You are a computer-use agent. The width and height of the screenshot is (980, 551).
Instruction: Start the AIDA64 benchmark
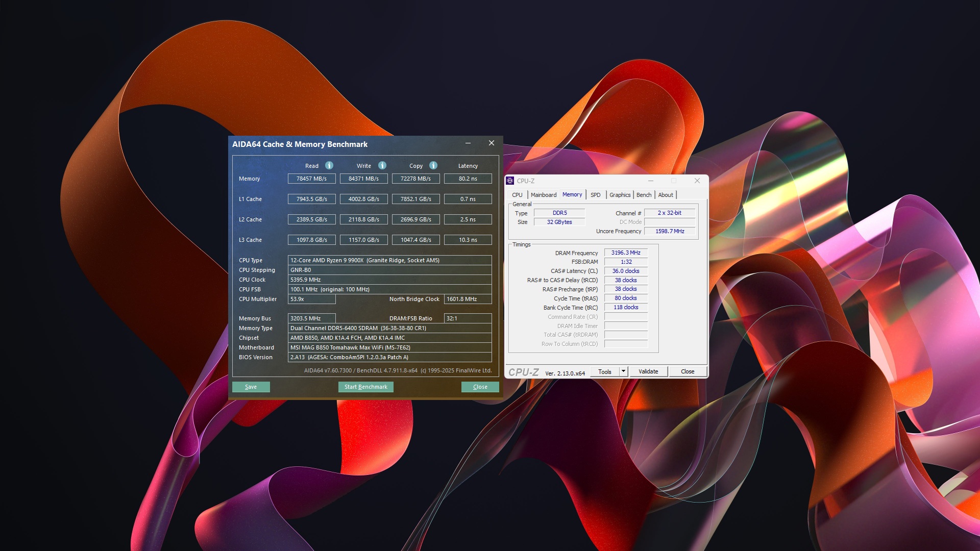click(x=366, y=387)
